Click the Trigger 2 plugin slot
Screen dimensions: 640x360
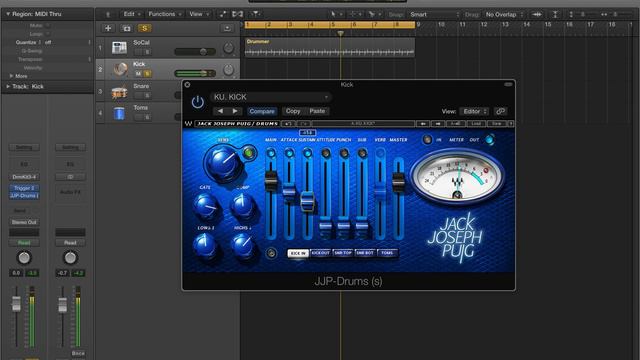pos(24,188)
